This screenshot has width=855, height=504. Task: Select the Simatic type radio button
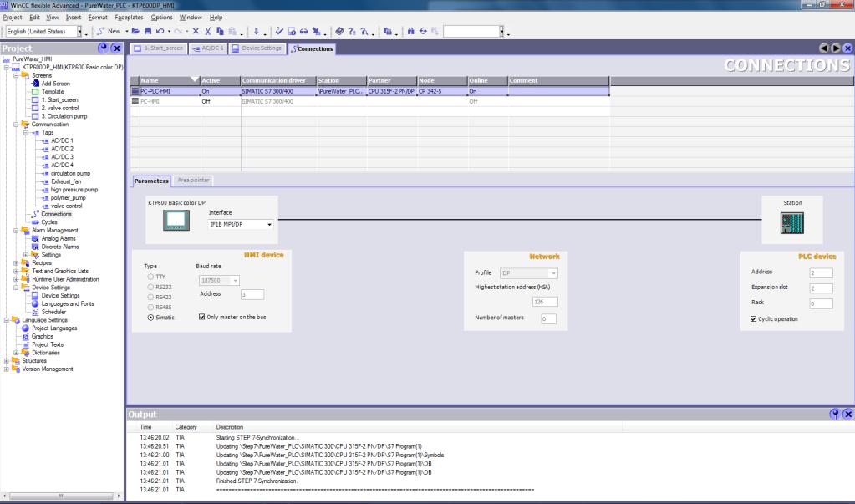(x=150, y=318)
